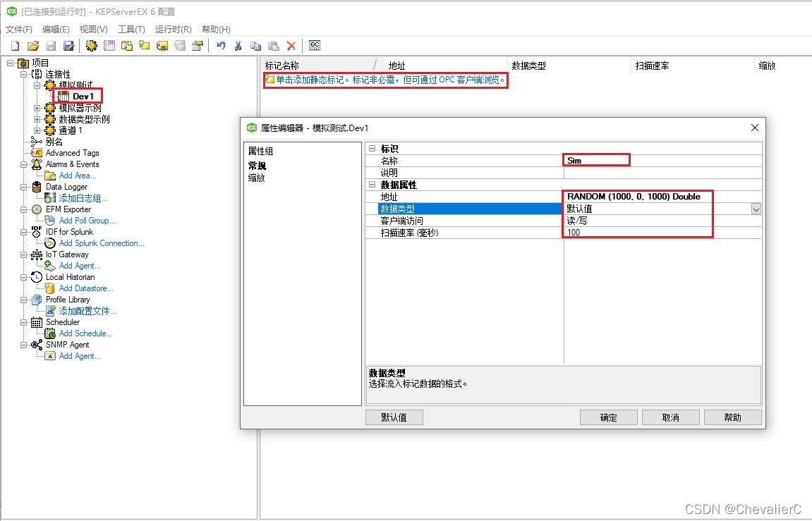This screenshot has height=521, width=812.
Task: Select the 缩放 property group
Action: [x=256, y=178]
